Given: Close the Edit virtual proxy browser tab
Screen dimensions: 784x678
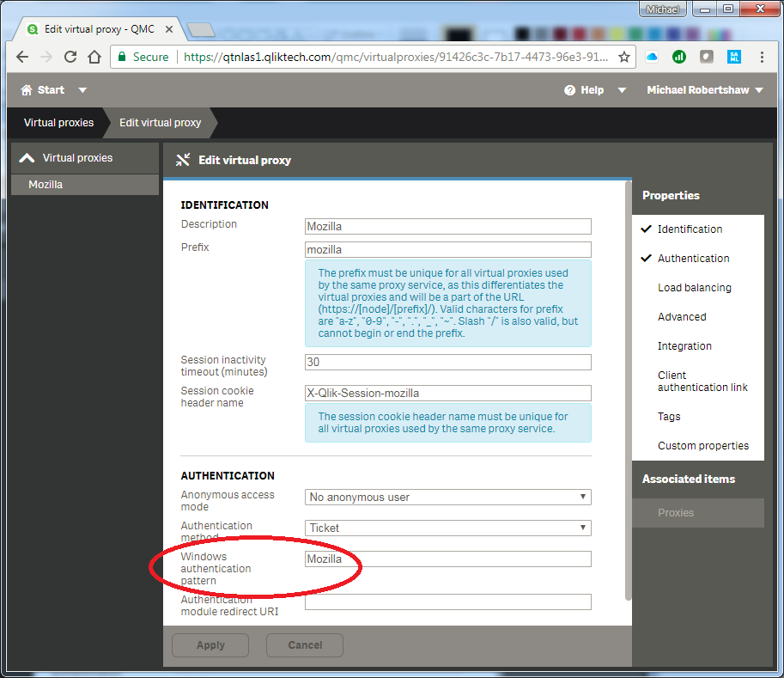Looking at the screenshot, I should pyautogui.click(x=169, y=29).
